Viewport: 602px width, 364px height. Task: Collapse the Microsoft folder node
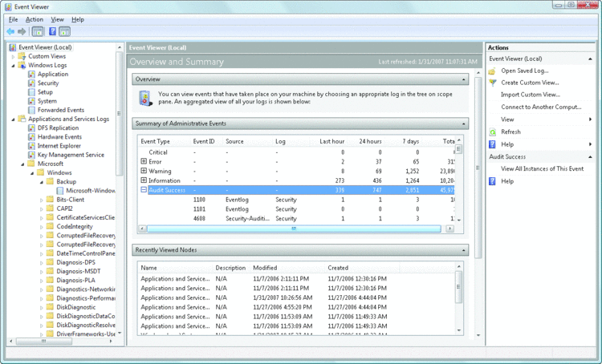pos(23,164)
